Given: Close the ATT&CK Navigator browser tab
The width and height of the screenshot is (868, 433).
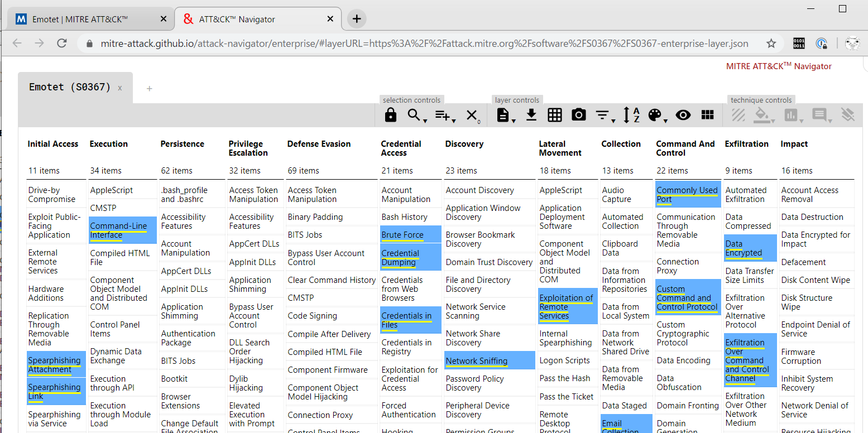Looking at the screenshot, I should click(330, 19).
